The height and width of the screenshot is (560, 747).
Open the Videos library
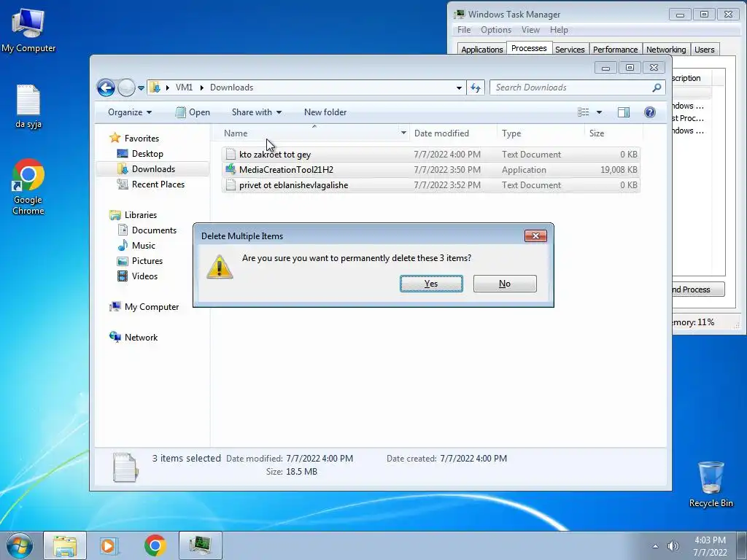144,276
